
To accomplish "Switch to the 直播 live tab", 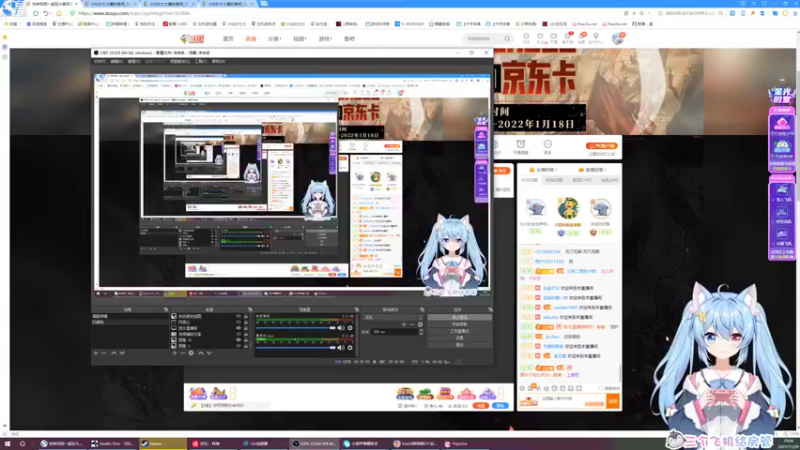I will point(251,39).
